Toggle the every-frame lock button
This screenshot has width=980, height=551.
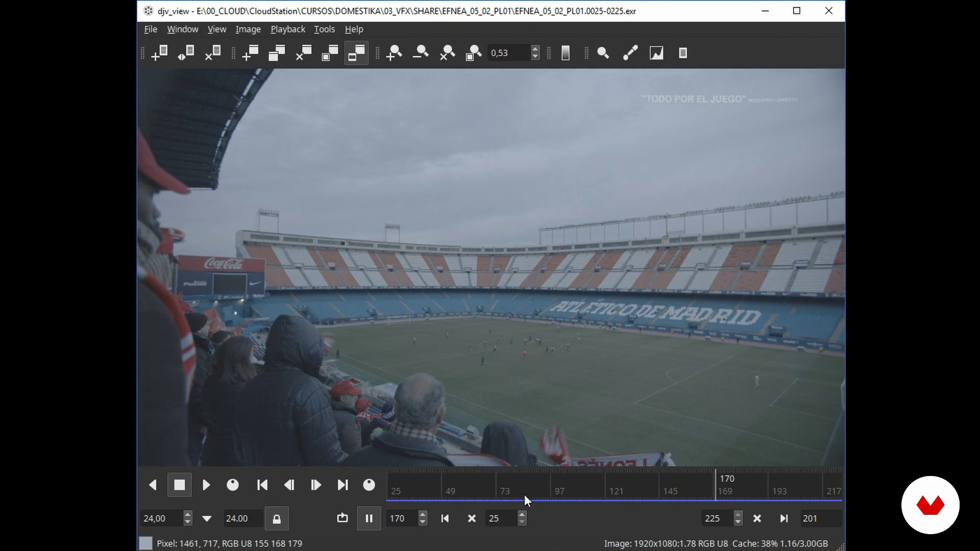click(277, 519)
